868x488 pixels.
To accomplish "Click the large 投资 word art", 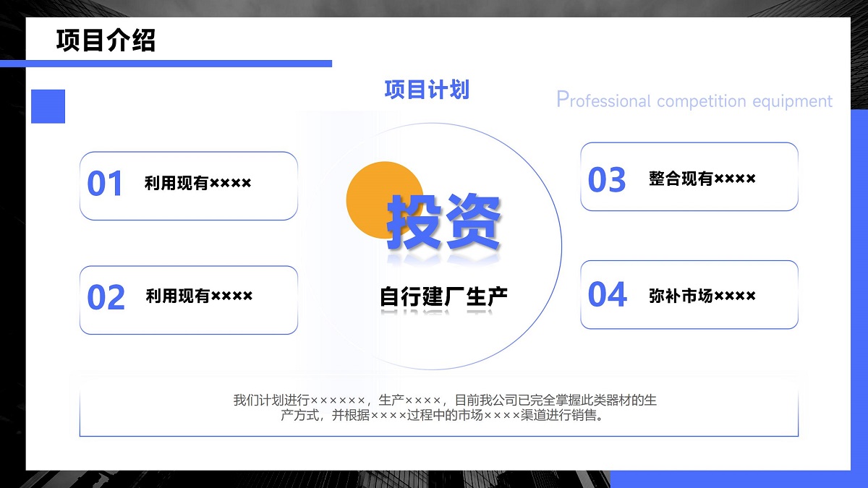I will 443,221.
